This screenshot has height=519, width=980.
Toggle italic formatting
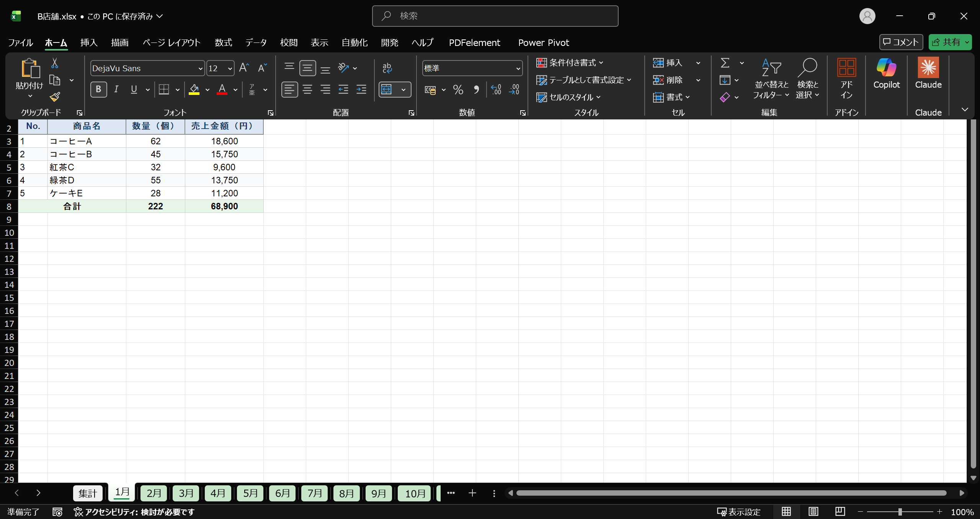click(x=116, y=90)
